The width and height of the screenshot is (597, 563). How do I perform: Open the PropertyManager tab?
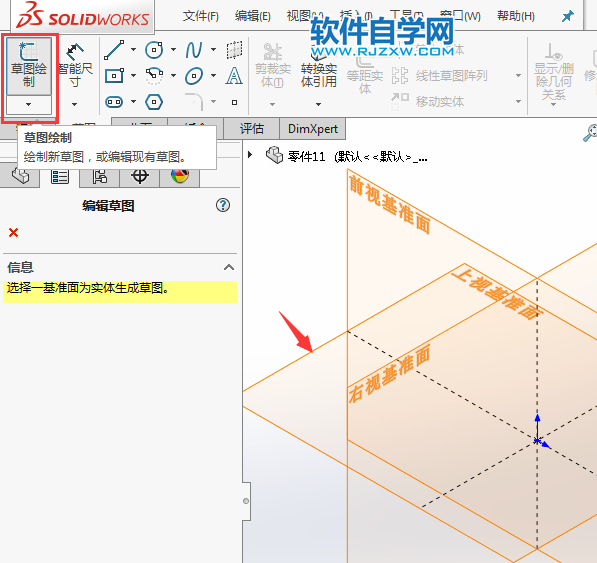click(x=60, y=176)
